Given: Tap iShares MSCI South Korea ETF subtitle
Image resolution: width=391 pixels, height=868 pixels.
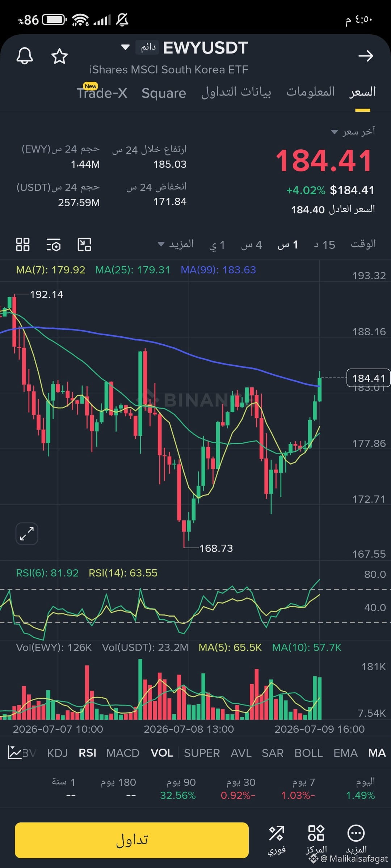Looking at the screenshot, I should (169, 69).
